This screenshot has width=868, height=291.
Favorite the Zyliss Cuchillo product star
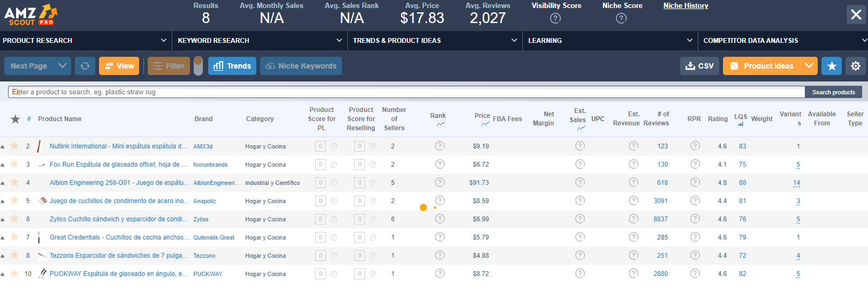pos(14,218)
